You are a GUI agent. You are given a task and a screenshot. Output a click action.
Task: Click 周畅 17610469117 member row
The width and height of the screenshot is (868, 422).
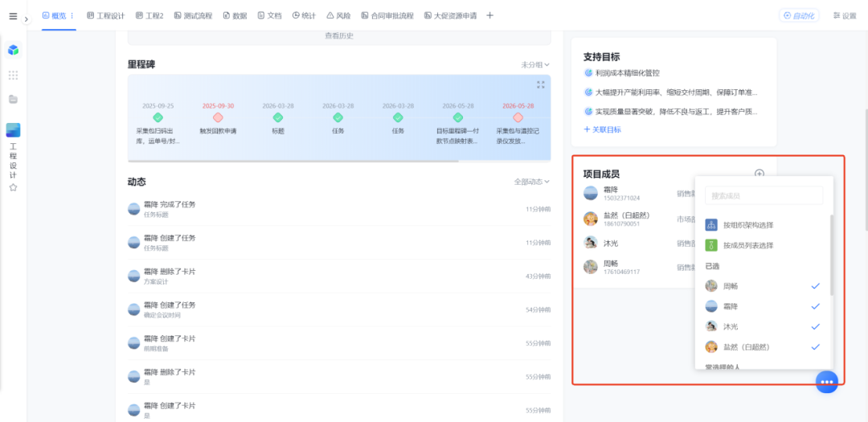[x=640, y=267]
